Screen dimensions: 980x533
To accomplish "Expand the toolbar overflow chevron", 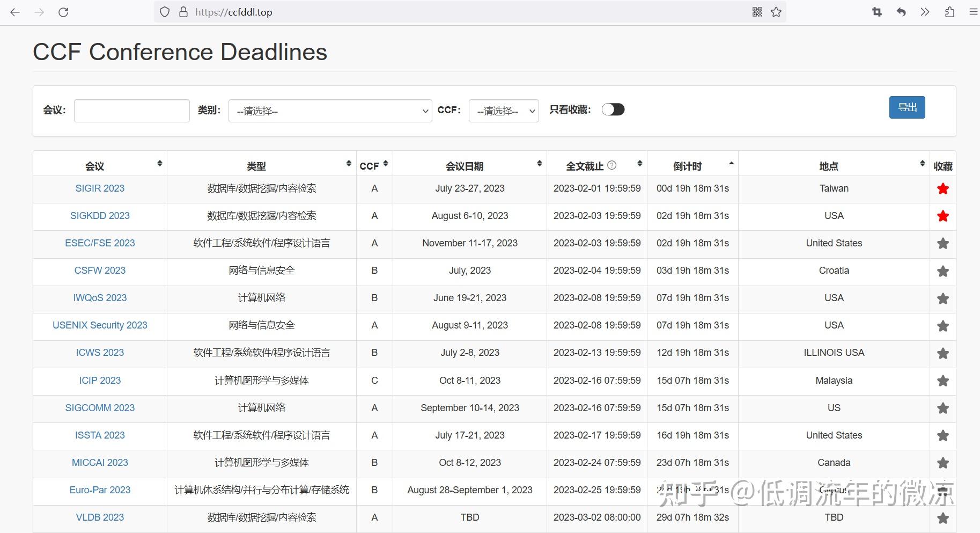I will [924, 11].
